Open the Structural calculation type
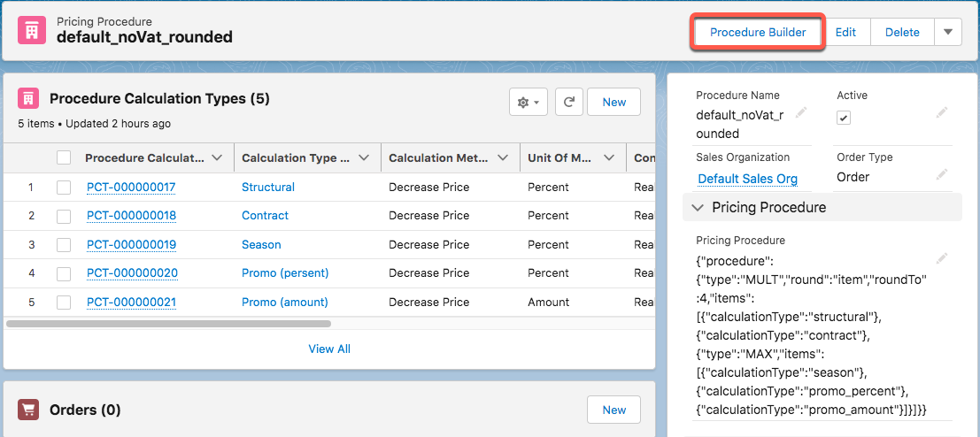980x437 pixels. pyautogui.click(x=268, y=187)
